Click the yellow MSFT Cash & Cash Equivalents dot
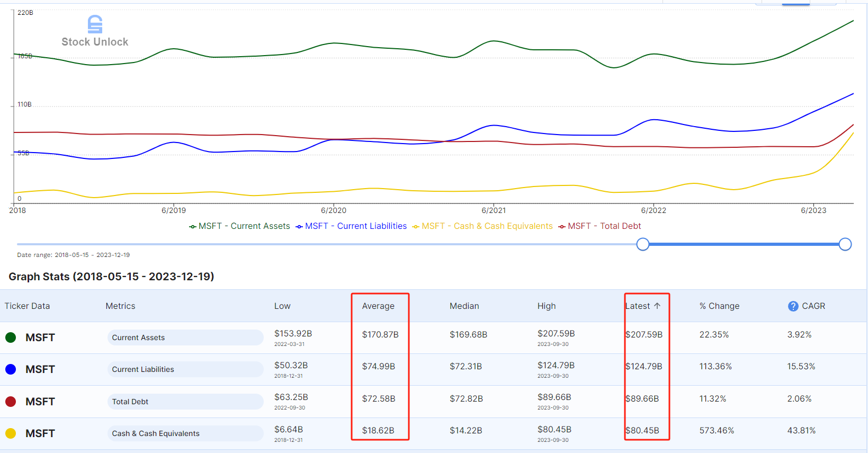This screenshot has height=453, width=868. 11,433
